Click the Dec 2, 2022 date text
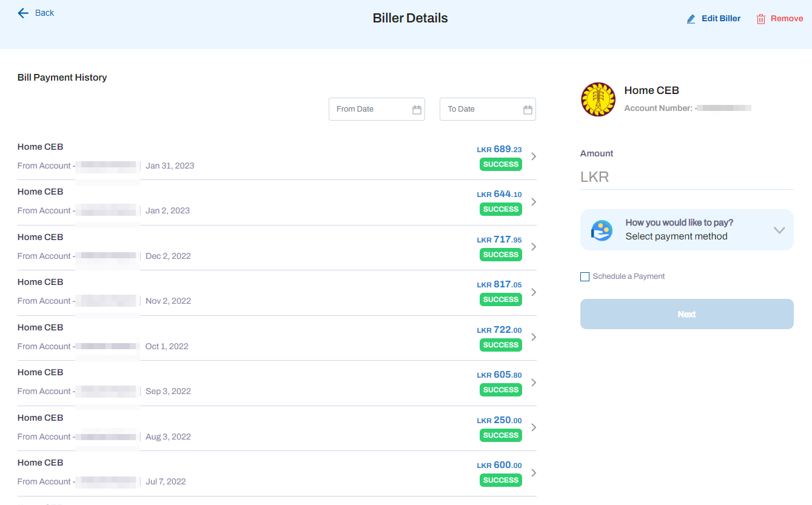 coord(169,256)
